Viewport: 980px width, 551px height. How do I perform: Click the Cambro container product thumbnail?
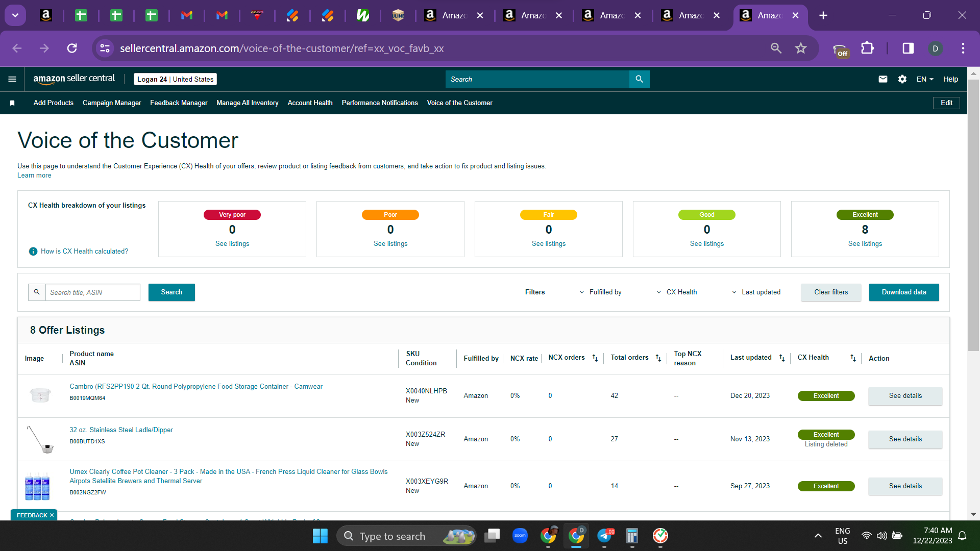pyautogui.click(x=40, y=395)
